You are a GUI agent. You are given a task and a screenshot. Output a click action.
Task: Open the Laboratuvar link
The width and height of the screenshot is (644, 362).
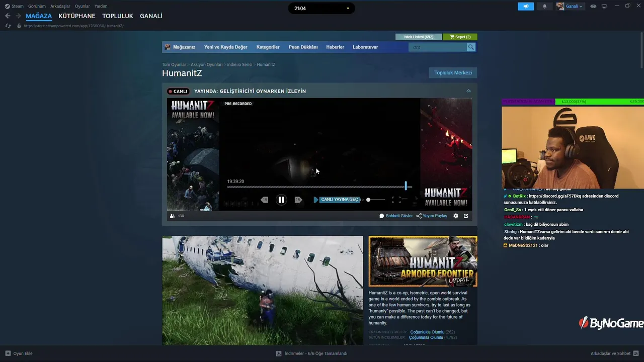[365, 47]
